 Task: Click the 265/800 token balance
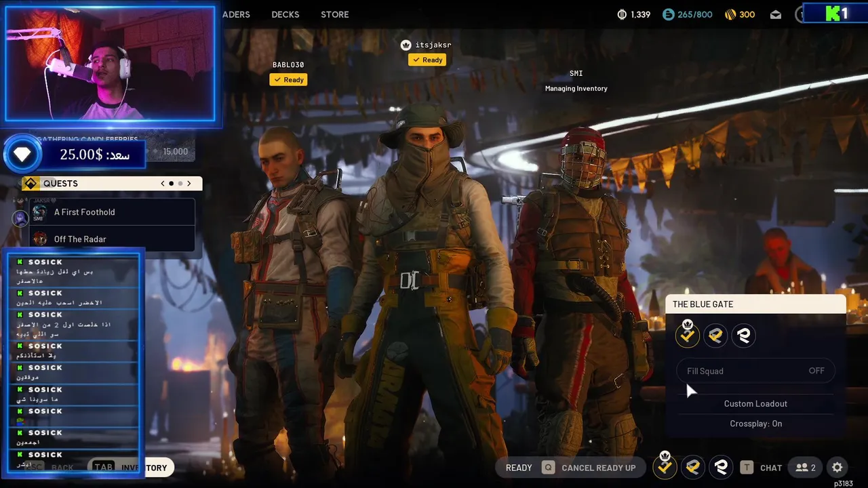coord(695,14)
